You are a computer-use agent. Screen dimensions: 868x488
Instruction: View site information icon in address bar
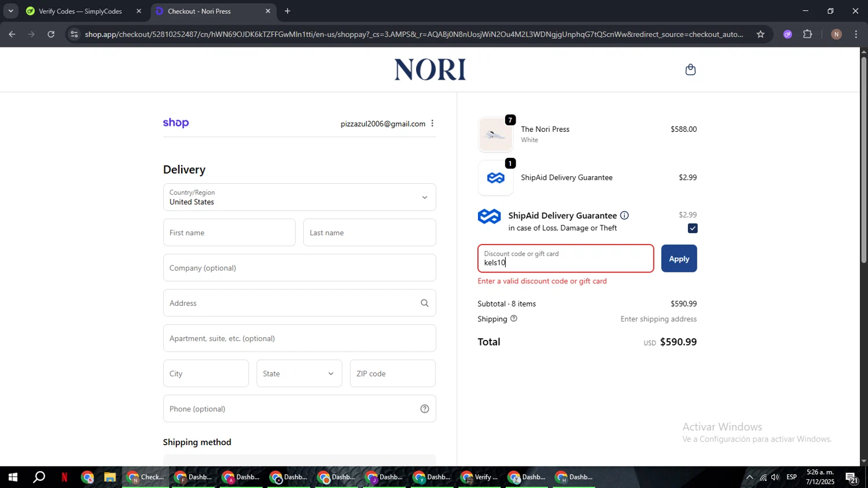[73, 34]
